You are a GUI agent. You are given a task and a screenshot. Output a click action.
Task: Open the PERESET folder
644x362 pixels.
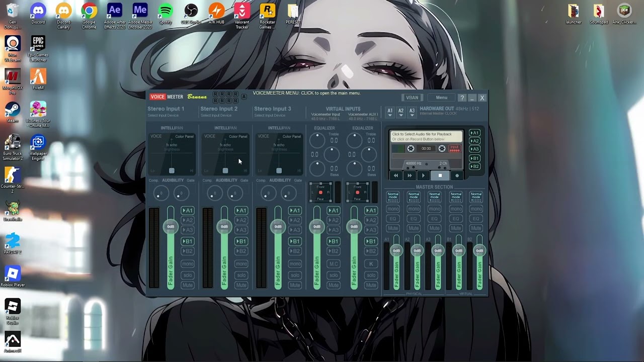click(x=293, y=14)
